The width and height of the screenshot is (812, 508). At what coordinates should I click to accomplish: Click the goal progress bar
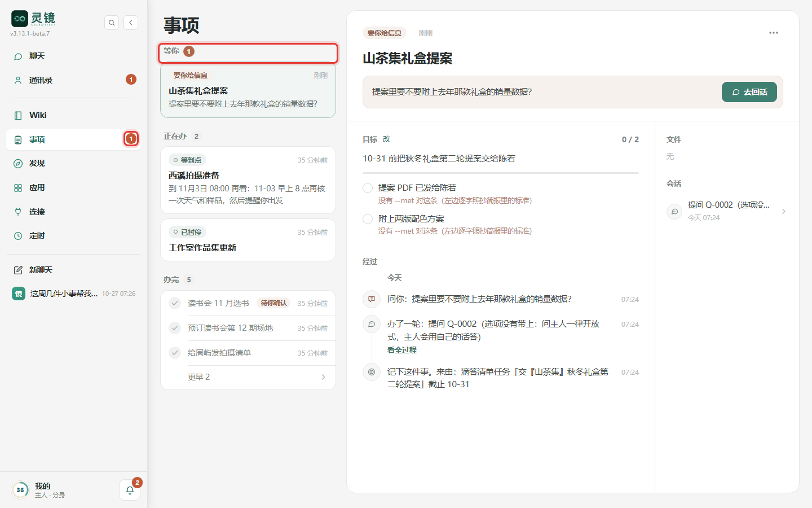click(501, 173)
